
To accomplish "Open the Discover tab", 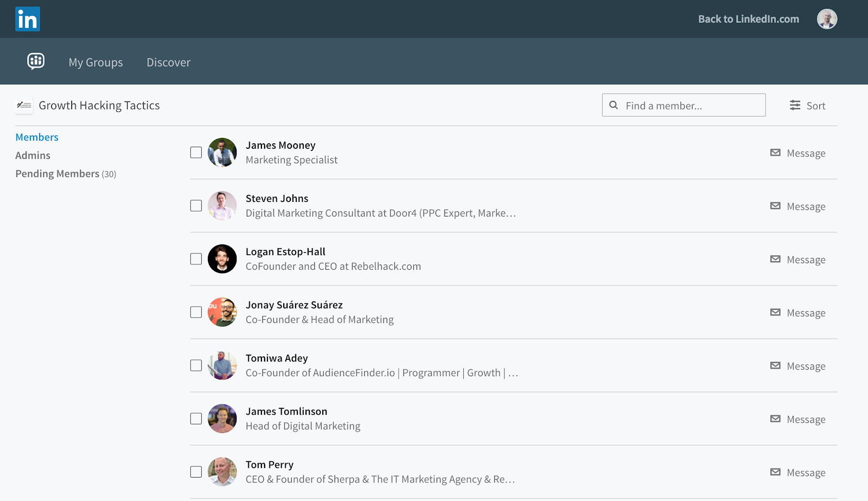I will tap(168, 62).
